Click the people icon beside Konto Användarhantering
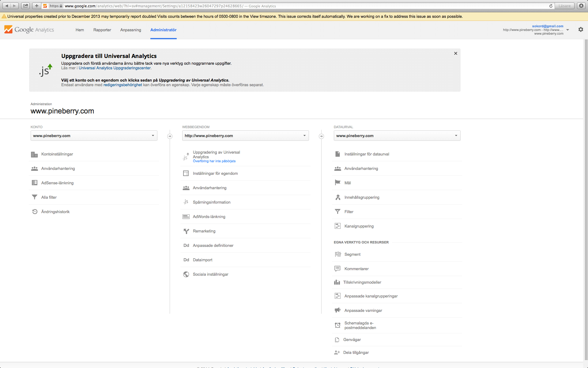Image resolution: width=588 pixels, height=368 pixels. (34, 169)
